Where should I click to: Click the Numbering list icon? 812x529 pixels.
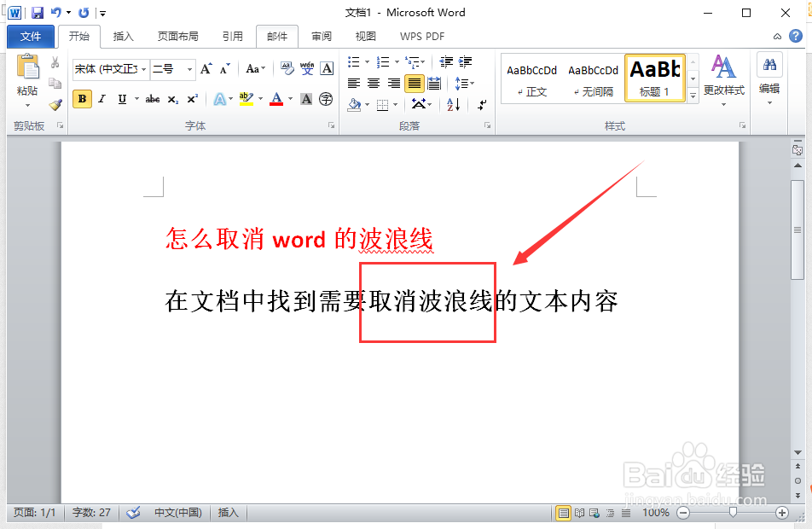pyautogui.click(x=383, y=62)
